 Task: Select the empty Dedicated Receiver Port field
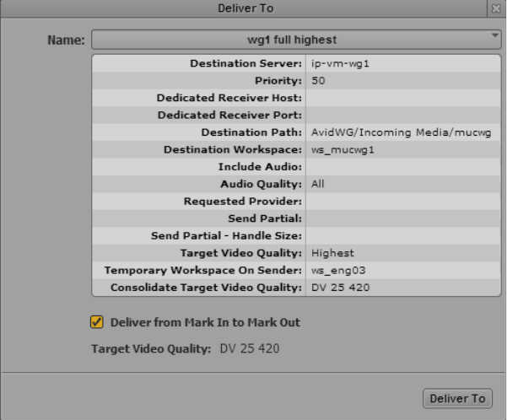click(x=403, y=115)
